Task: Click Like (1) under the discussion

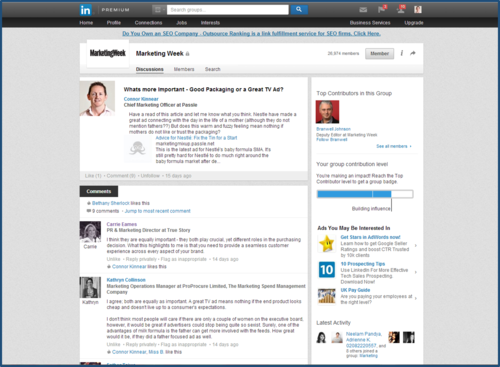Action: tap(93, 176)
